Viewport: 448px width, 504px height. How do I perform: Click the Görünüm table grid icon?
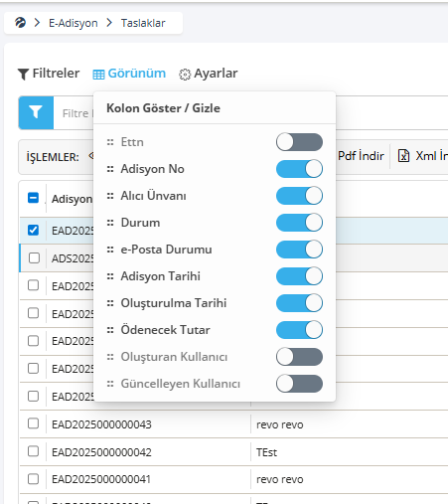coord(98,75)
